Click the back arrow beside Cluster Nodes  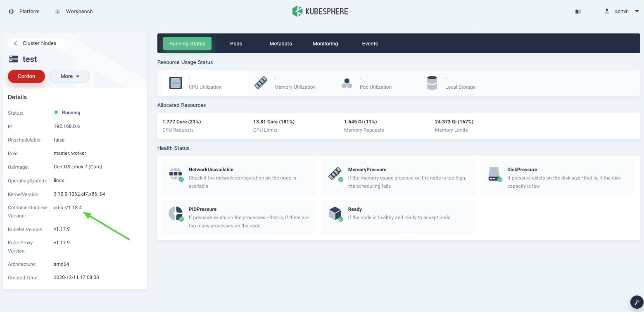coord(15,43)
